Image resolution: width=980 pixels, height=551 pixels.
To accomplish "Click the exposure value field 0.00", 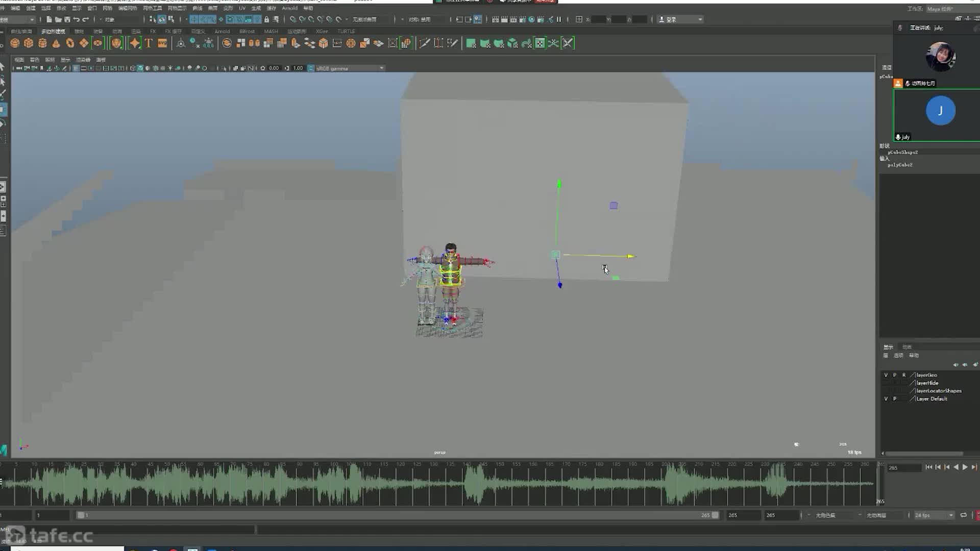I will 274,68.
